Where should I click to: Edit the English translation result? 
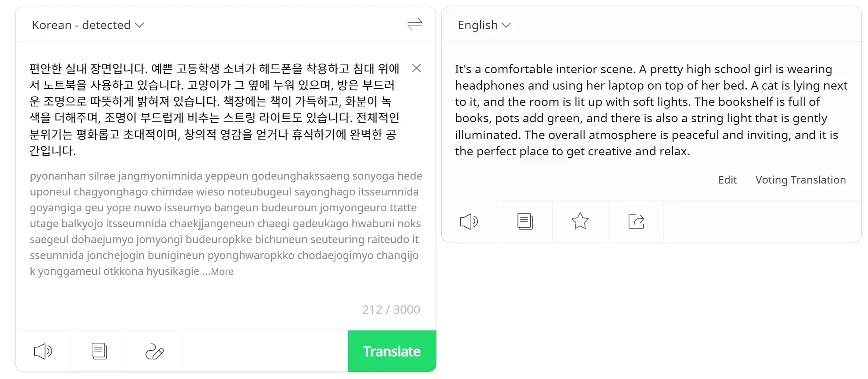coord(726,180)
